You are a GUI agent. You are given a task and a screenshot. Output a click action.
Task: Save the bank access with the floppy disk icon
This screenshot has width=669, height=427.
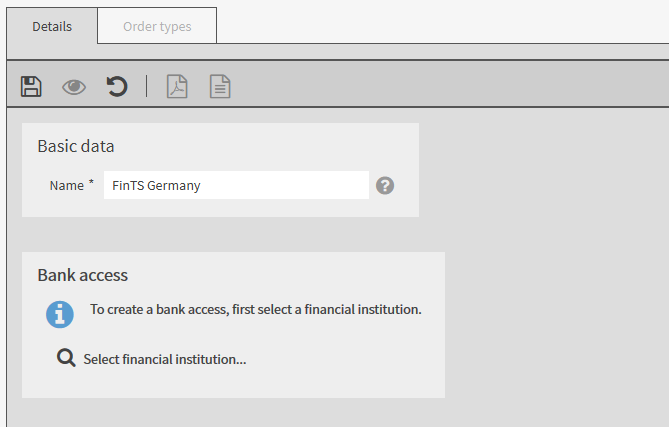point(31,87)
